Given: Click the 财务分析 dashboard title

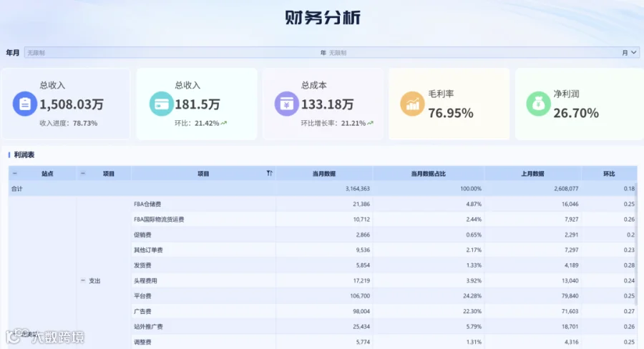Looking at the screenshot, I should pyautogui.click(x=323, y=18).
